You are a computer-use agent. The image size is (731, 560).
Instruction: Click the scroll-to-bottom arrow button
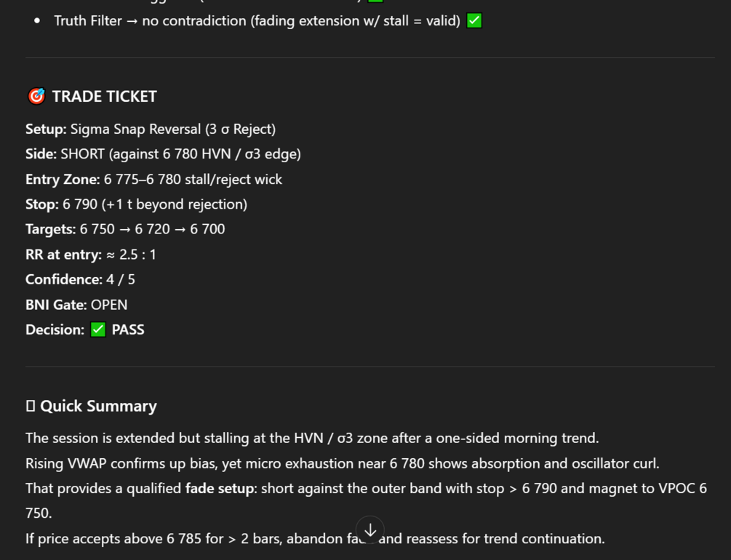click(x=370, y=530)
